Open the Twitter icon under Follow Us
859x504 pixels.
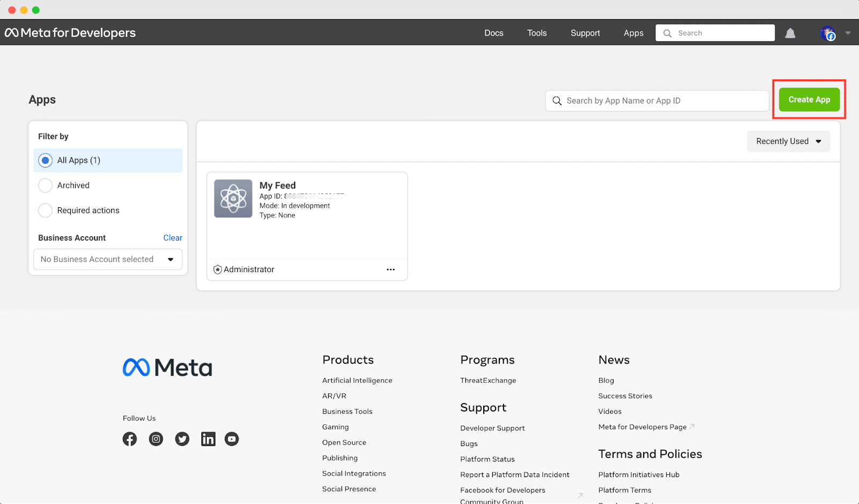click(x=183, y=439)
